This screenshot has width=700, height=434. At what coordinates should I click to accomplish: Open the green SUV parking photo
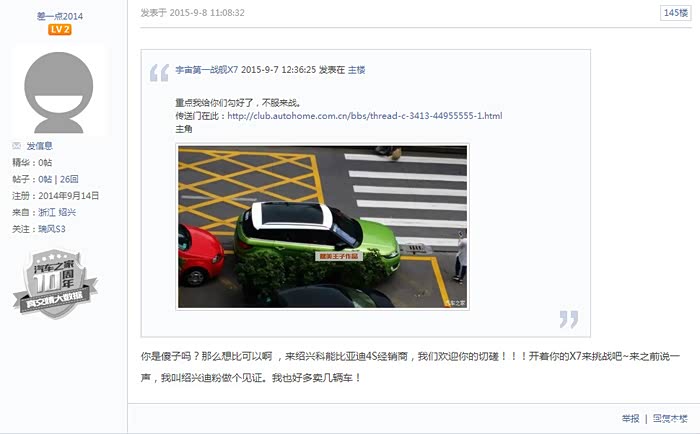[323, 227]
